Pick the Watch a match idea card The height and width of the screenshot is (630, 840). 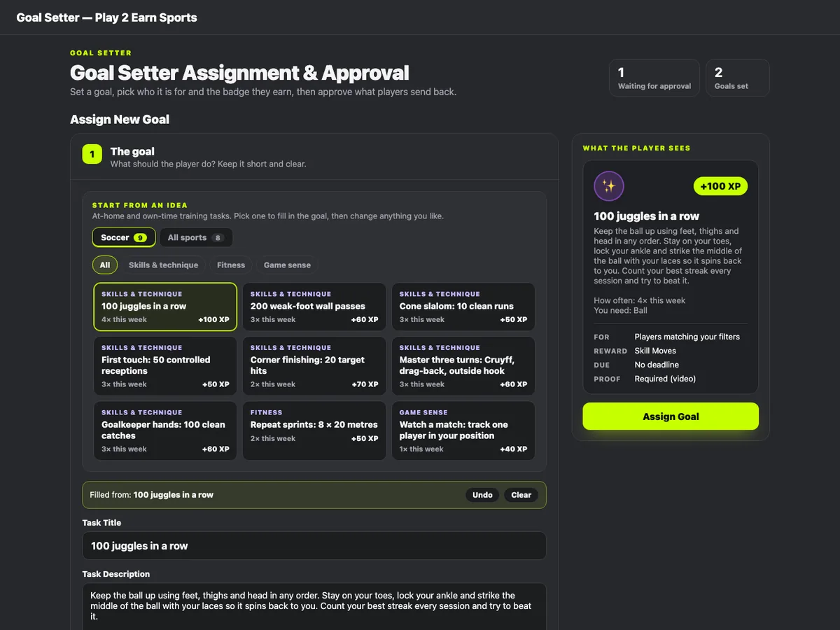[463, 430]
